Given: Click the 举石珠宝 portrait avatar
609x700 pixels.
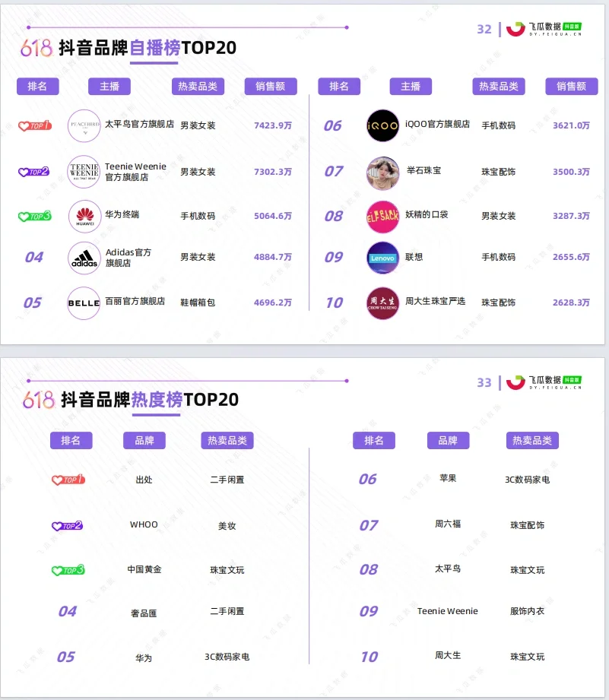Looking at the screenshot, I should 382,173.
